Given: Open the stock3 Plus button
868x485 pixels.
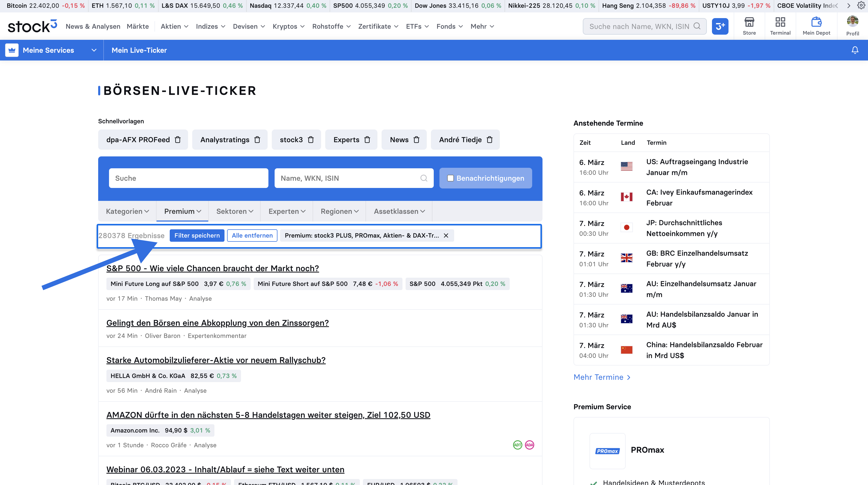Looking at the screenshot, I should [x=720, y=26].
